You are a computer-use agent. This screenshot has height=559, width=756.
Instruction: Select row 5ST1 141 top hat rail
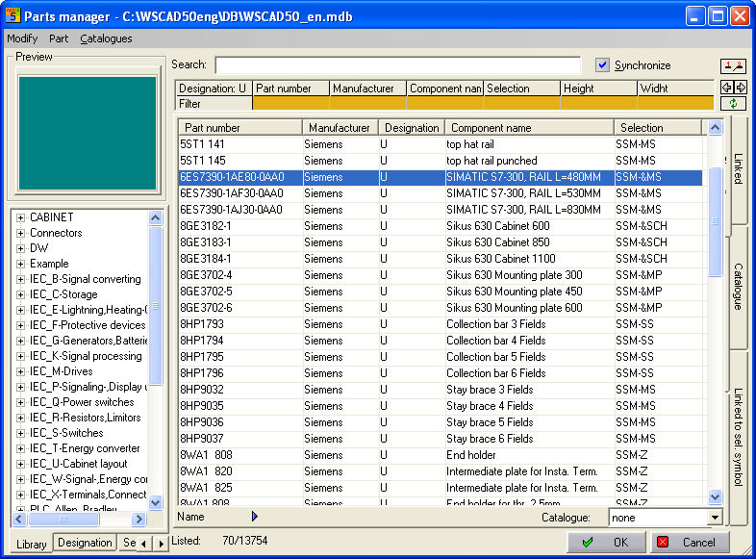441,144
